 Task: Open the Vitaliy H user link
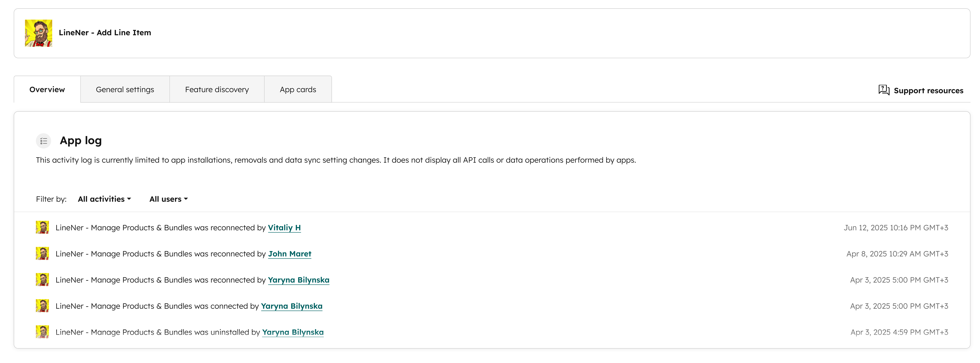[284, 228]
